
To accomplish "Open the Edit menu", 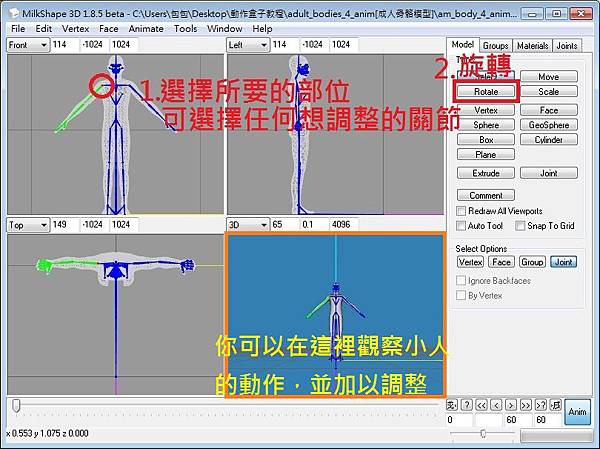I will 44,29.
